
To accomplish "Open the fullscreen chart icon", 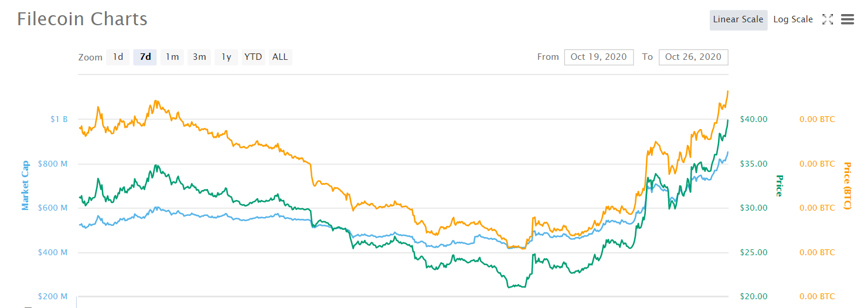I will coord(828,19).
